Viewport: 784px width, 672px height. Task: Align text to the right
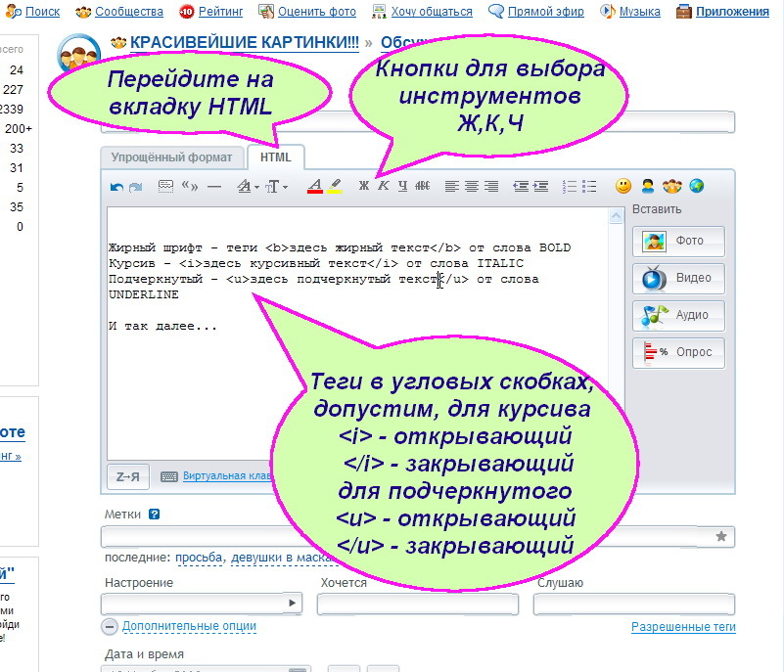tap(491, 187)
